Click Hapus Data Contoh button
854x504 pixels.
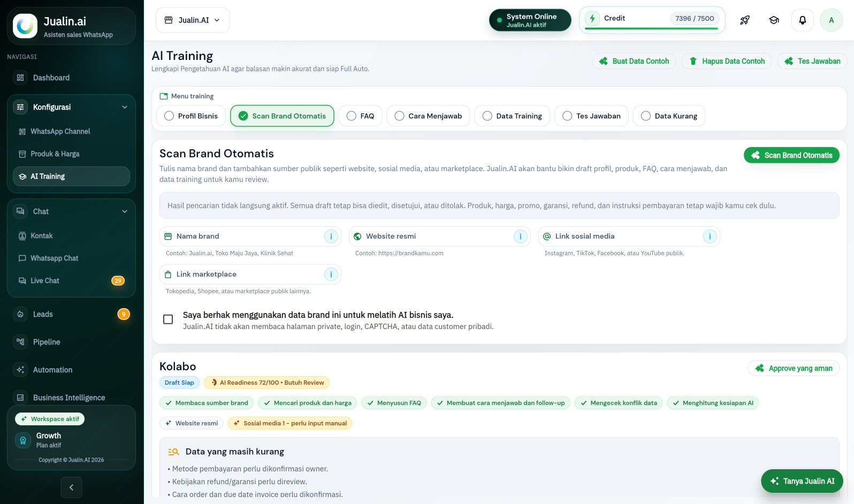727,62
